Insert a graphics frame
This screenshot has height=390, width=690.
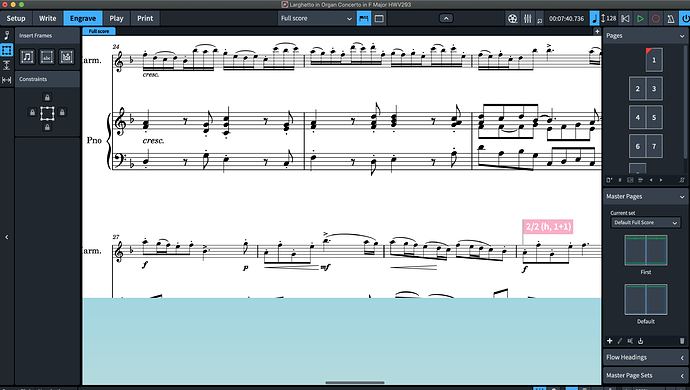click(x=66, y=56)
